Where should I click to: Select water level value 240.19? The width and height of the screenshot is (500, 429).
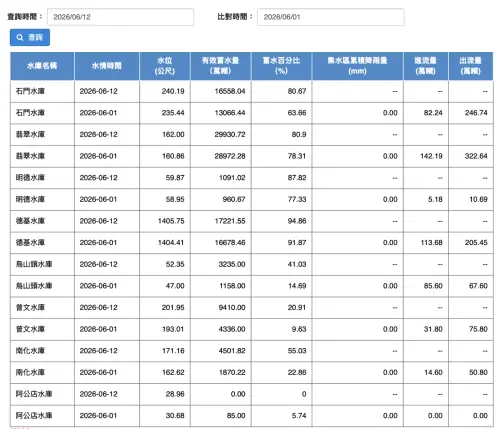(173, 91)
